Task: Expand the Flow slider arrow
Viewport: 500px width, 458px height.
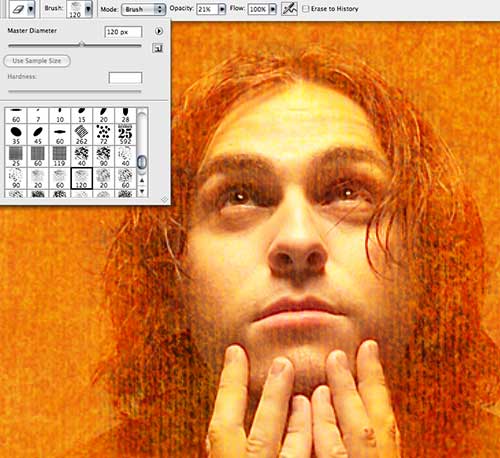Action: click(x=273, y=9)
